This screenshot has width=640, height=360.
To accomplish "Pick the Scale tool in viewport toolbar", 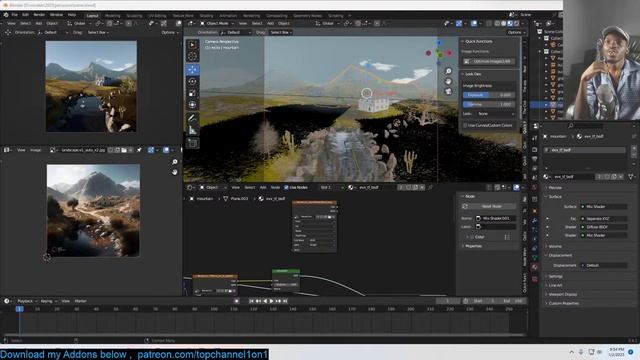I will pyautogui.click(x=192, y=93).
